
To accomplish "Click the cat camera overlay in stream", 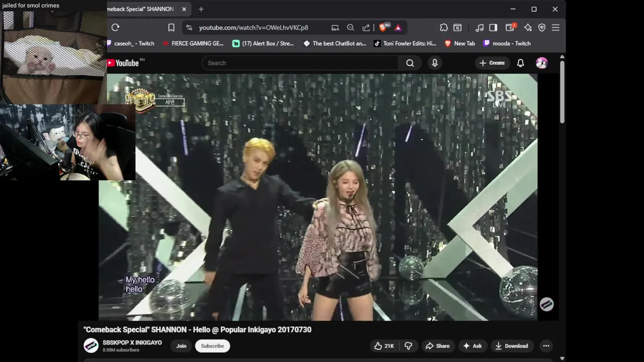I will click(x=53, y=57).
